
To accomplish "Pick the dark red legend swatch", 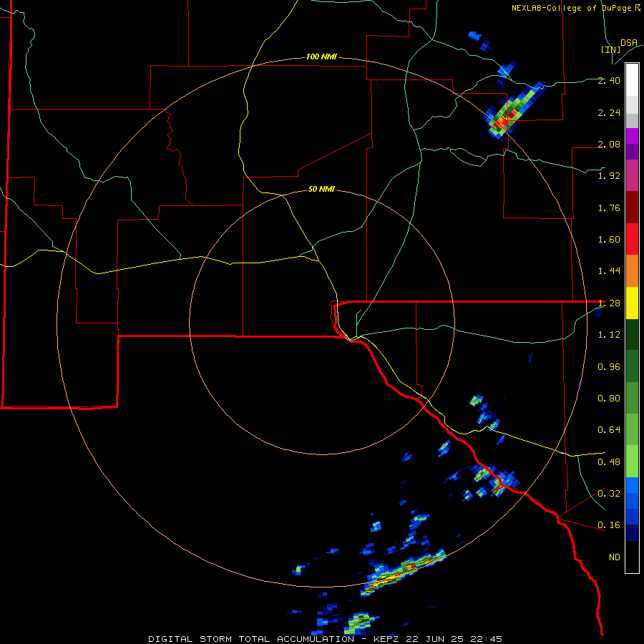I will [x=632, y=208].
